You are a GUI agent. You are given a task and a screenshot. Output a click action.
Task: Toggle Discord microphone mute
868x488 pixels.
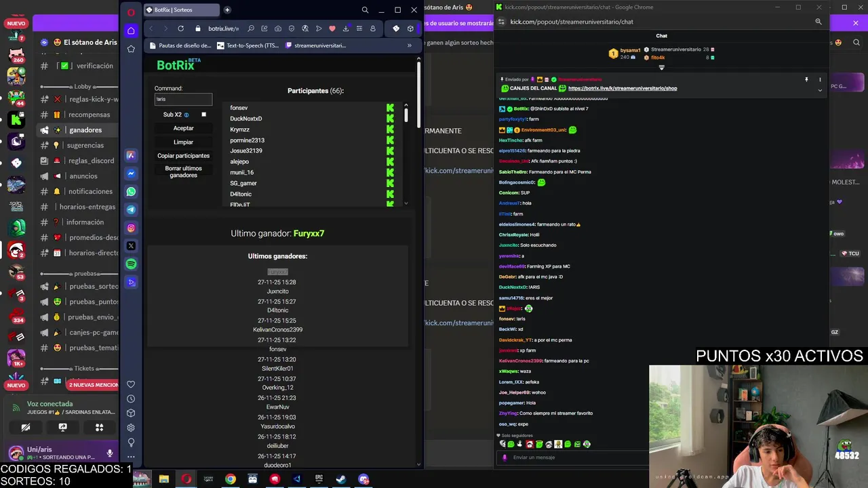point(110,453)
